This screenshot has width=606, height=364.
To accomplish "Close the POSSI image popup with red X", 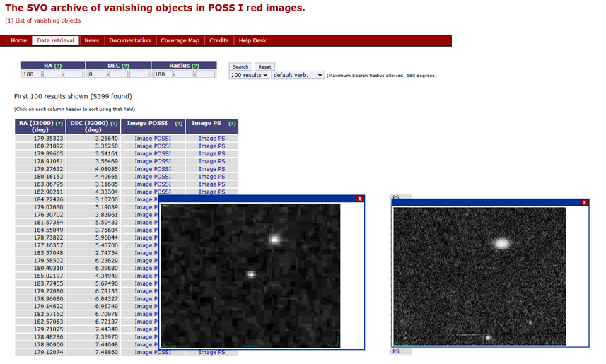I will pyautogui.click(x=360, y=199).
